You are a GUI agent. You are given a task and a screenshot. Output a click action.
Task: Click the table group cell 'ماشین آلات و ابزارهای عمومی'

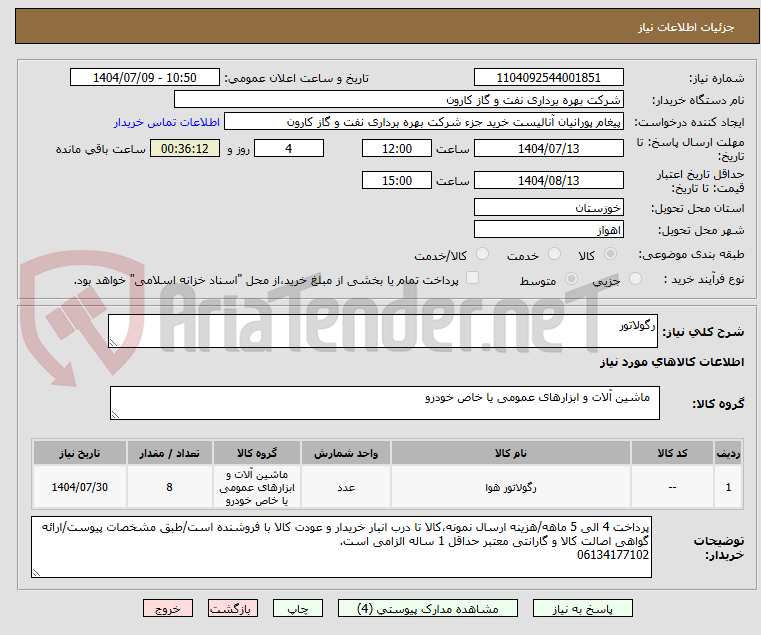257,487
